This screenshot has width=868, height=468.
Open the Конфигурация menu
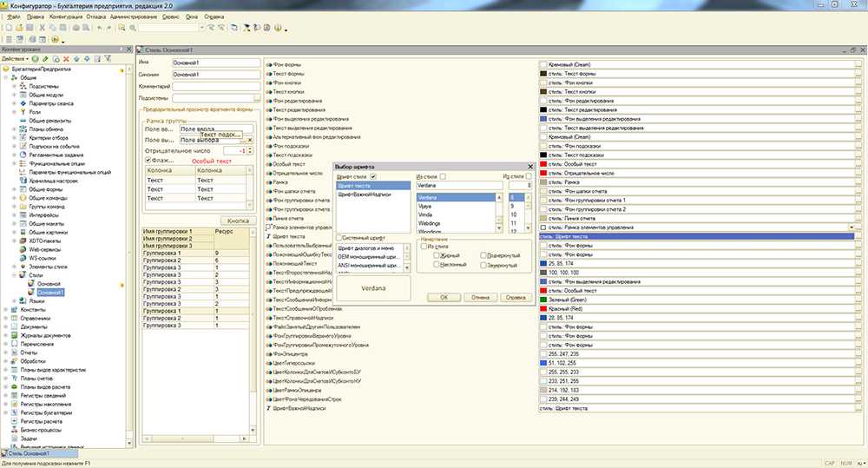(x=68, y=16)
